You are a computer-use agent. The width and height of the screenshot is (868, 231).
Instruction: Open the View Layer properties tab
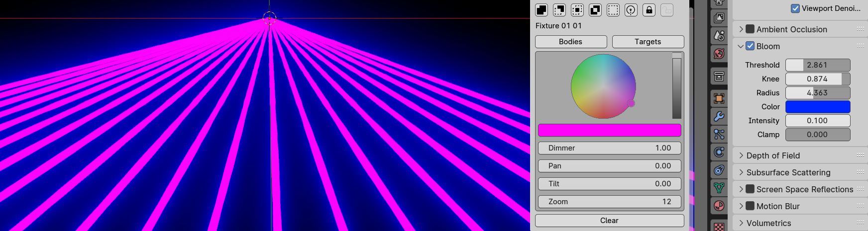point(719,18)
